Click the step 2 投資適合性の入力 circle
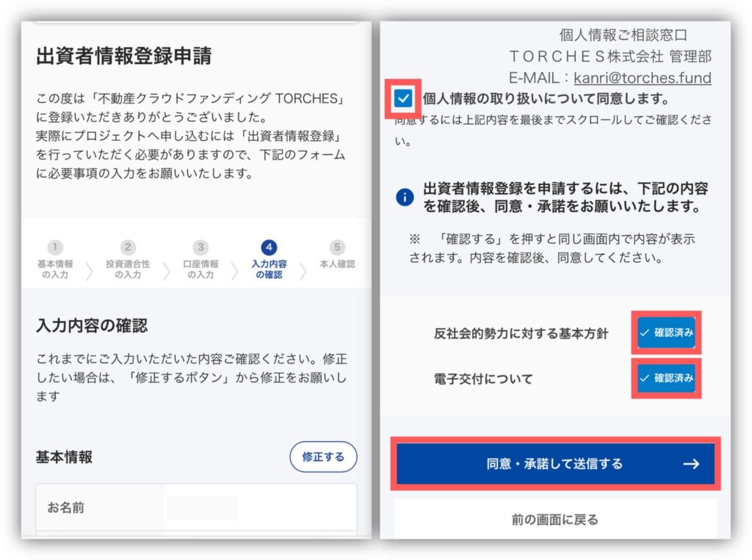752x560 pixels. [128, 247]
